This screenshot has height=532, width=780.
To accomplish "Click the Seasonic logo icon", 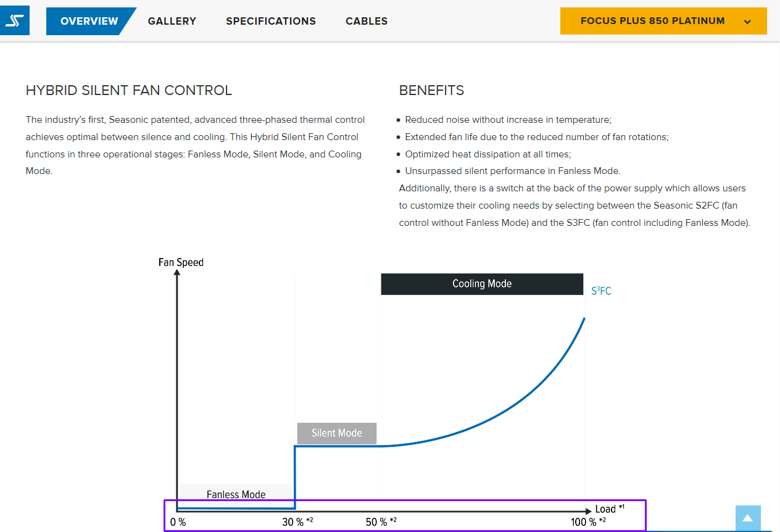I will pyautogui.click(x=14, y=21).
